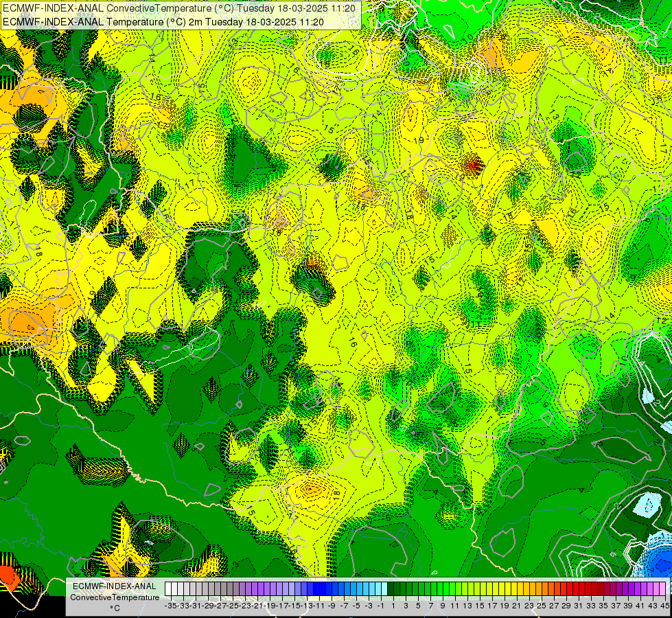The width and height of the screenshot is (672, 618).
Task: Select the white first swatch of the color scale
Action: coord(168,588)
